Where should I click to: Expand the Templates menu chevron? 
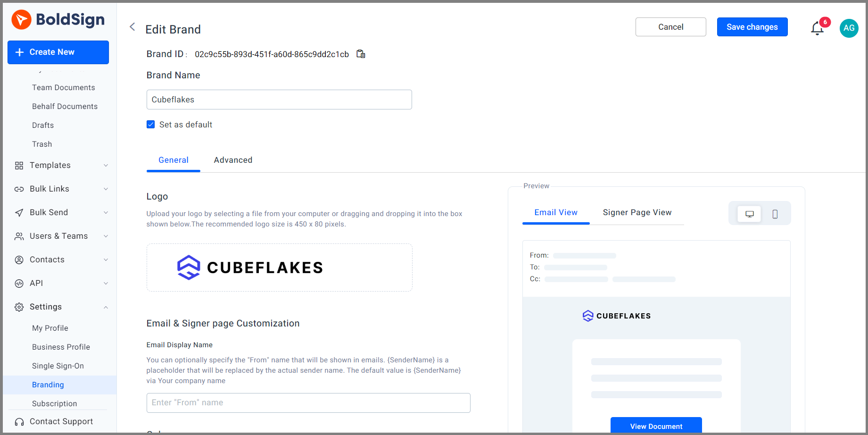[x=106, y=165]
